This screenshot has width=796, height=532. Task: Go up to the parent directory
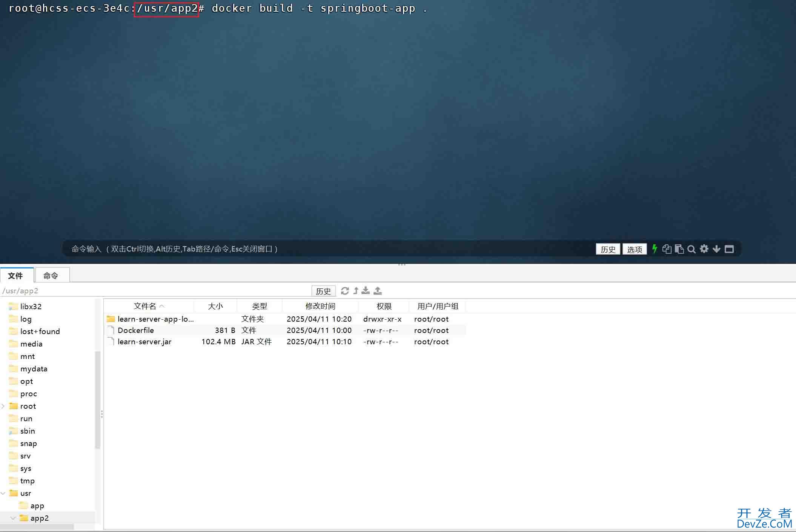tap(356, 291)
